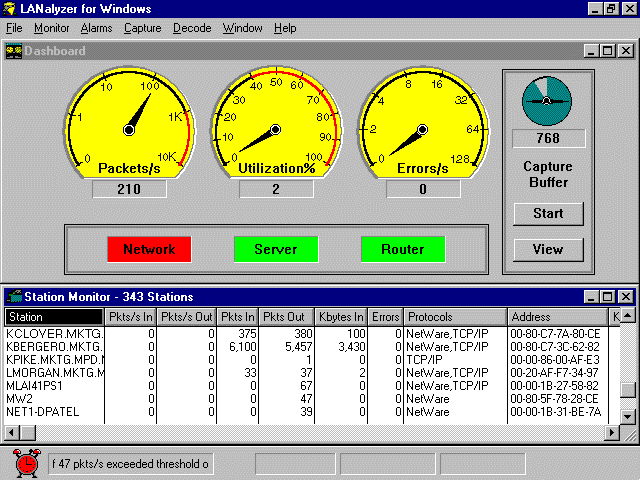Screen dimensions: 640x480
Task: Click the Capture Buffer value box 768
Action: (x=549, y=138)
